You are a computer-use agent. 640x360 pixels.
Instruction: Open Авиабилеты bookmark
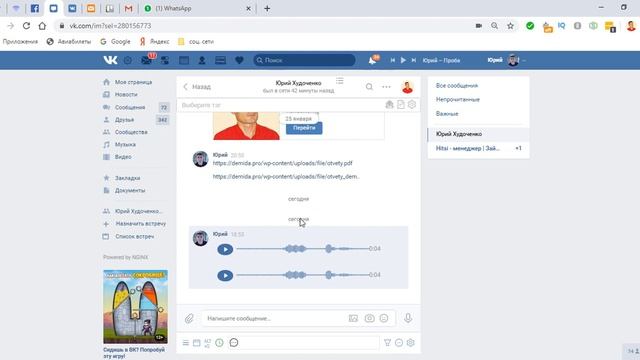(69, 42)
